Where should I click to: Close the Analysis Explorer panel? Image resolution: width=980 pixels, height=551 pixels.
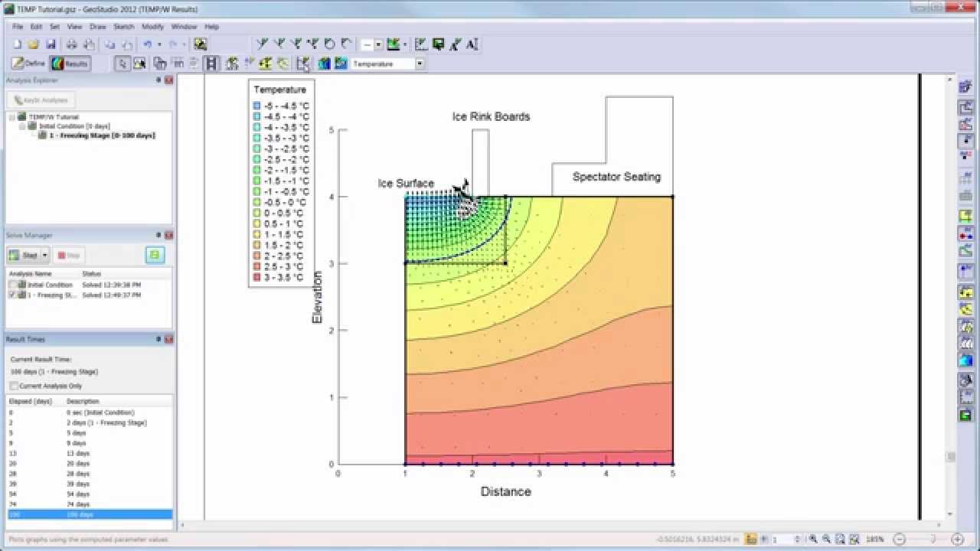169,80
